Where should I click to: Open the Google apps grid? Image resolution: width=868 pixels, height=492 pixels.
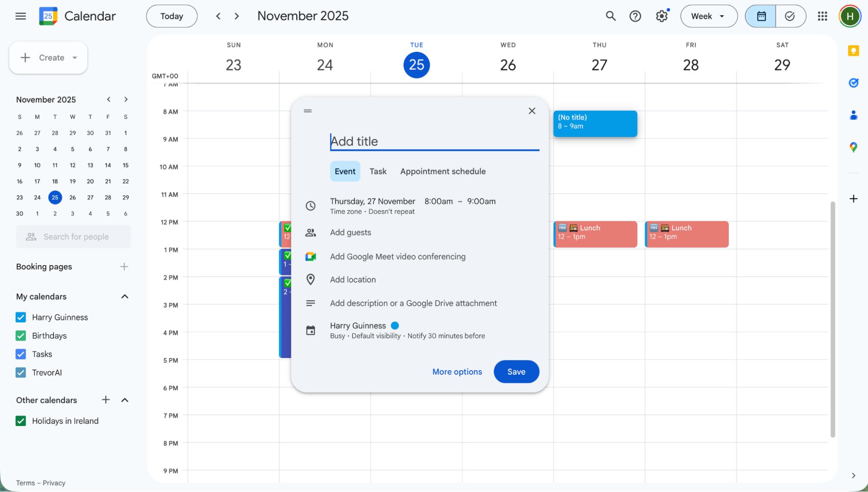pyautogui.click(x=822, y=16)
